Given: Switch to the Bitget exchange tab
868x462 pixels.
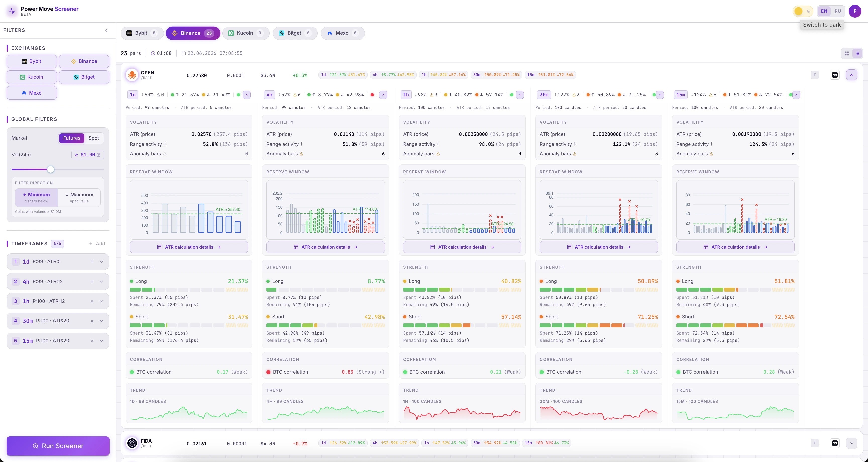Looking at the screenshot, I should click(x=295, y=33).
